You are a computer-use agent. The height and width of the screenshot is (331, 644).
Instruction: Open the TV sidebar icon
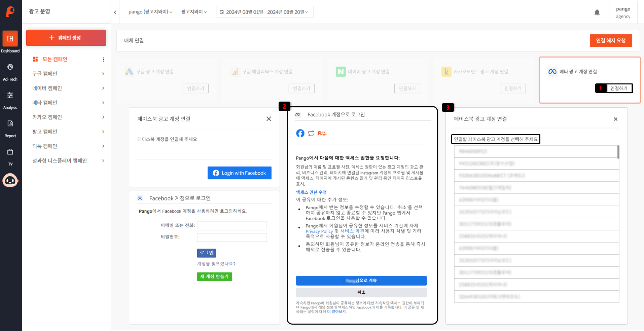pos(10,152)
